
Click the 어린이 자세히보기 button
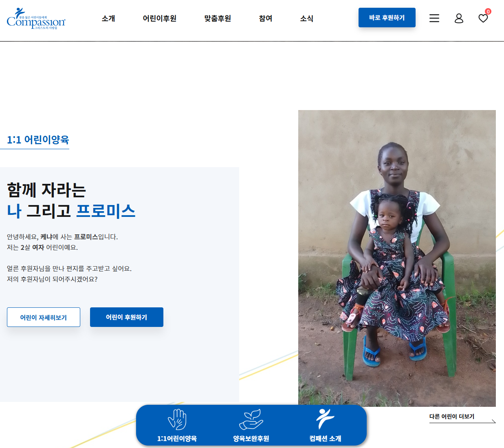click(44, 317)
